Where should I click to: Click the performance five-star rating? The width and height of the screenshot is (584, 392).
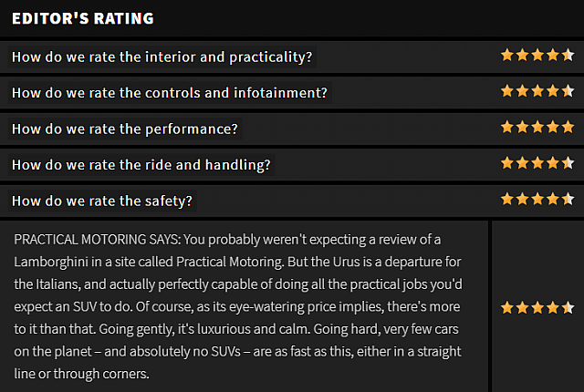point(537,127)
